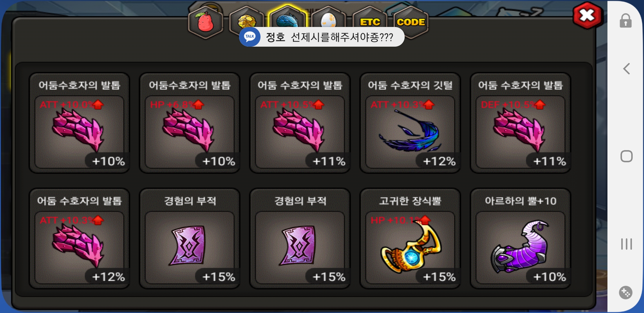The image size is (644, 313).
Task: Tap the KakaoTalk message notification banner
Action: click(x=322, y=37)
